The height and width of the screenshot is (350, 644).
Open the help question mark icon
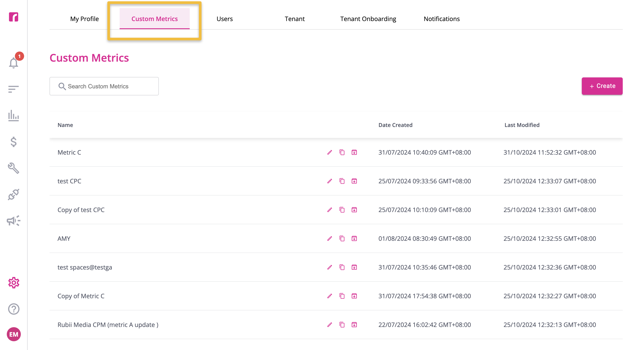click(14, 309)
